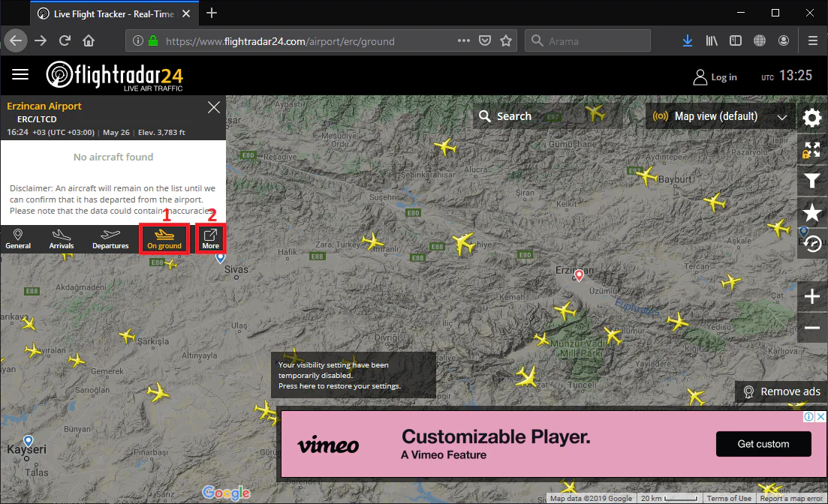Screen dimensions: 828x504
Task: Open the flight filter funnel
Action: (x=811, y=180)
